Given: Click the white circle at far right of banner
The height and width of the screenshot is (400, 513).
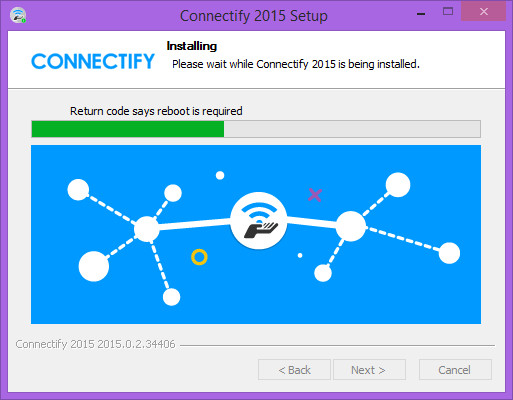Looking at the screenshot, I should (x=449, y=253).
